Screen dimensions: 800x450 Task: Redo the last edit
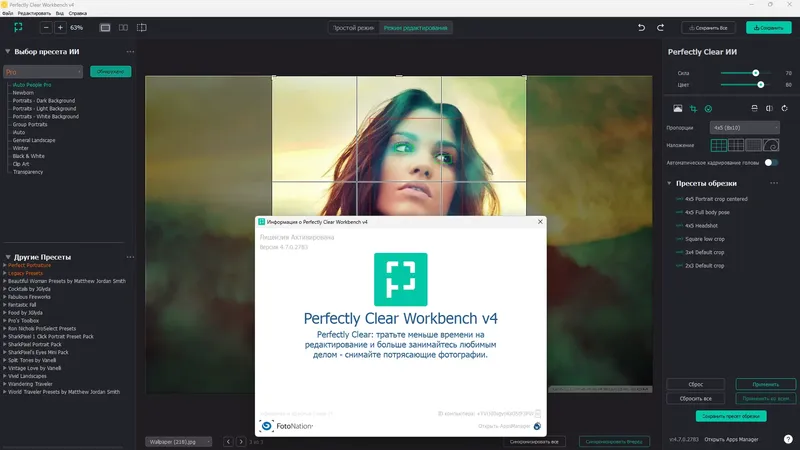tap(660, 28)
